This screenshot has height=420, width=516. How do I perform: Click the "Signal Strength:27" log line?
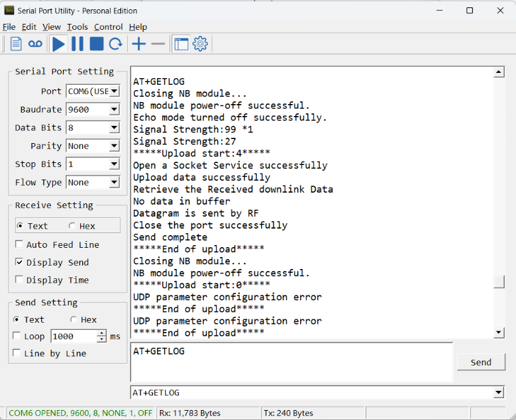coord(185,142)
